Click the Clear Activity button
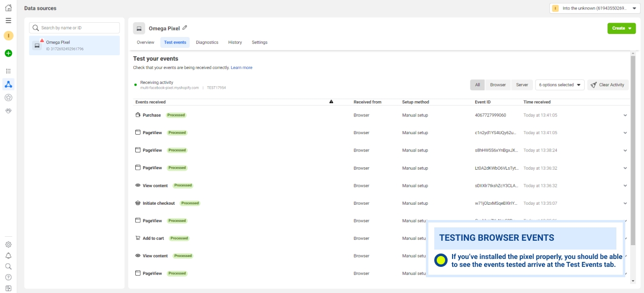This screenshot has width=644, height=293. (608, 85)
